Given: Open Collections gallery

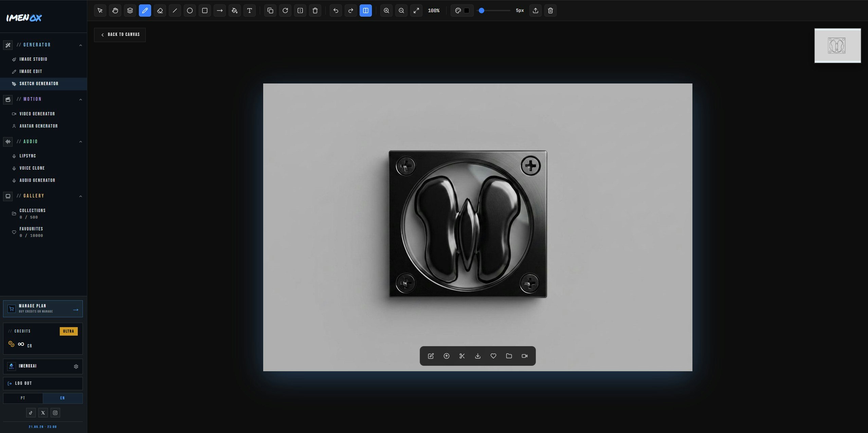Looking at the screenshot, I should pos(43,213).
